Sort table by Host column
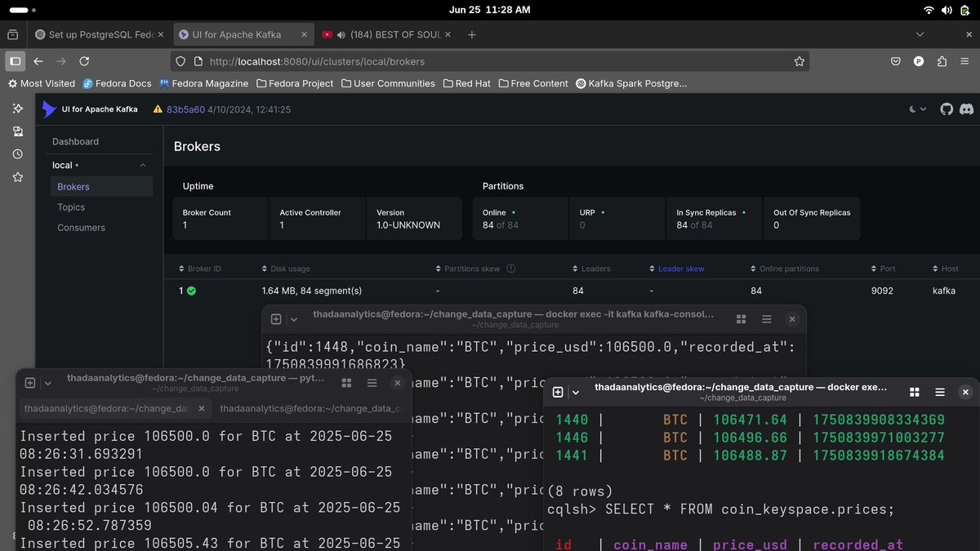 945,269
